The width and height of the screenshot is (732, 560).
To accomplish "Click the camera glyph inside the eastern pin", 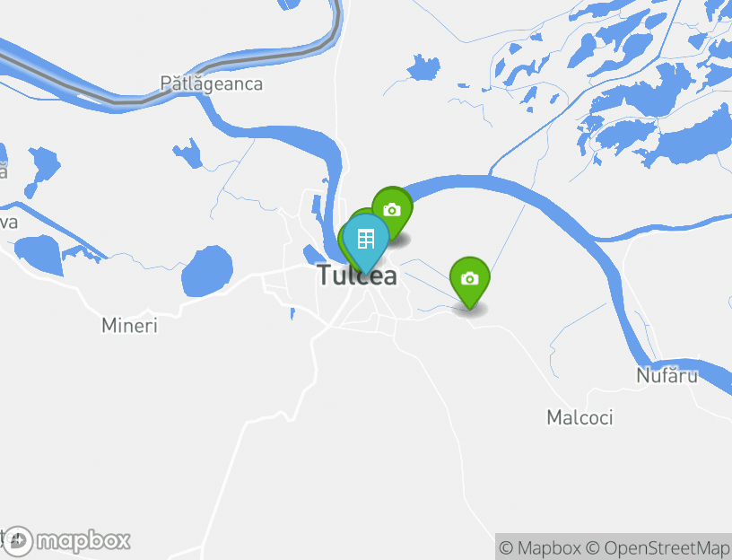I will coord(470,279).
